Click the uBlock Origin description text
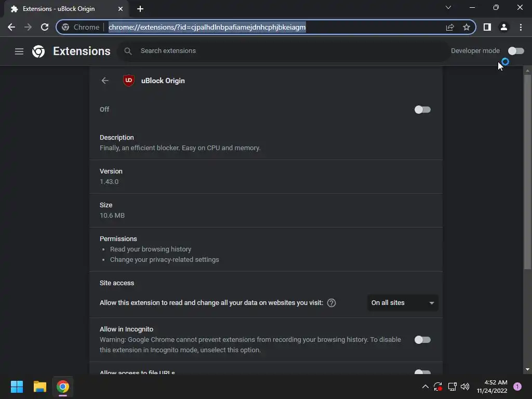This screenshot has height=399, width=532. (x=180, y=148)
